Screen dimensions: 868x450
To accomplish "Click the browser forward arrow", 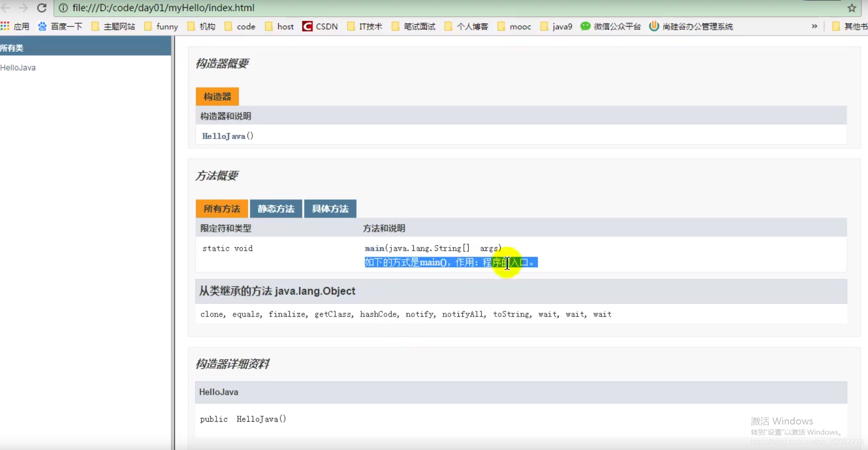I will [23, 8].
